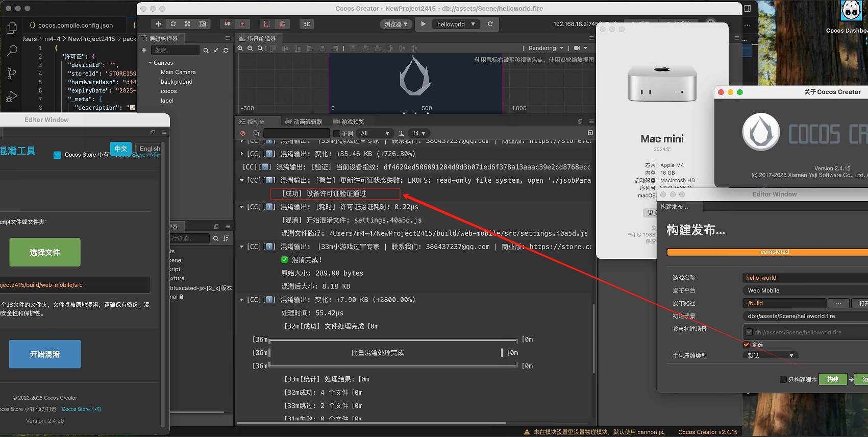The width and height of the screenshot is (868, 437).
Task: Open the VS Code Search icon
Action: click(12, 51)
